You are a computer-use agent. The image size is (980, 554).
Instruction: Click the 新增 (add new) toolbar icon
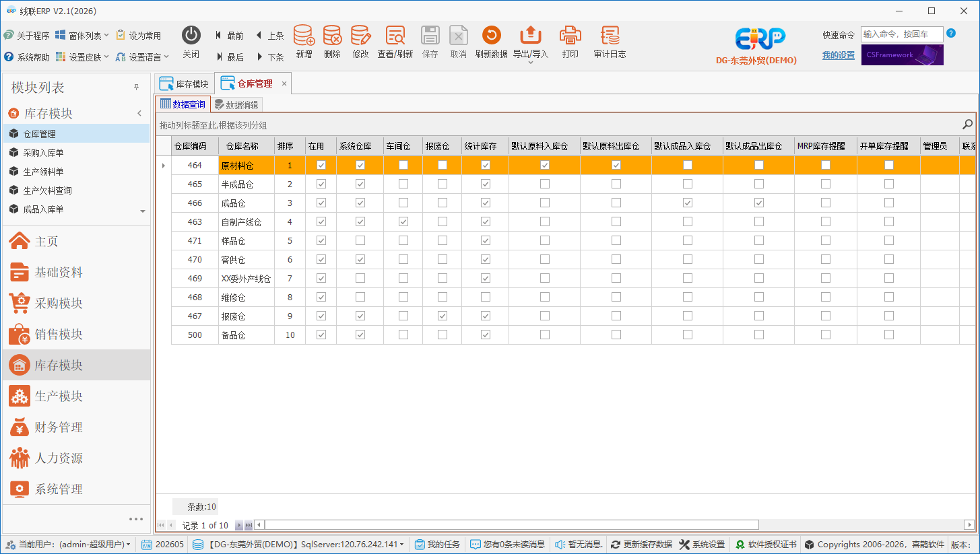point(304,36)
